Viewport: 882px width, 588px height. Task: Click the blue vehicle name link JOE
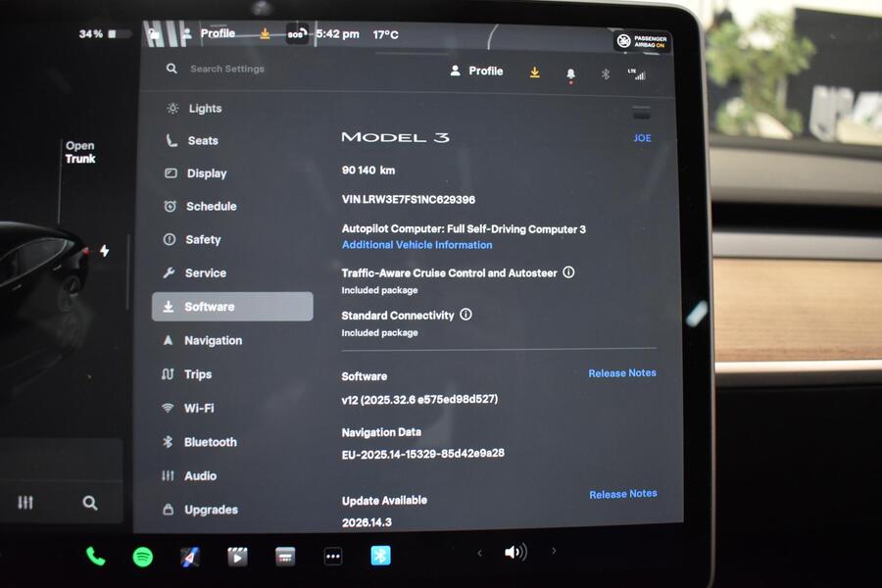coord(642,138)
